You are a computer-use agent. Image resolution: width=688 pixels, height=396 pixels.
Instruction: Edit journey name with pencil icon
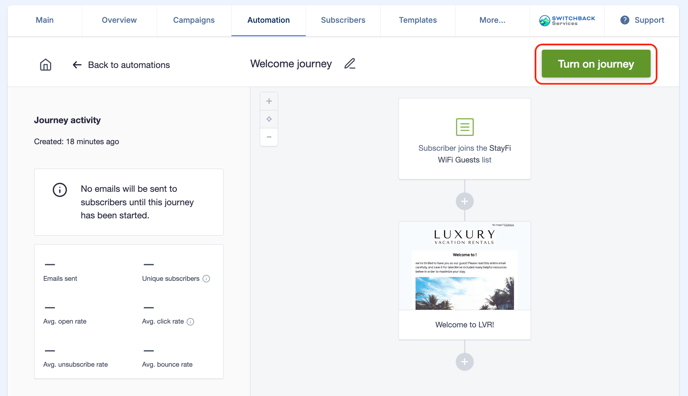point(350,64)
